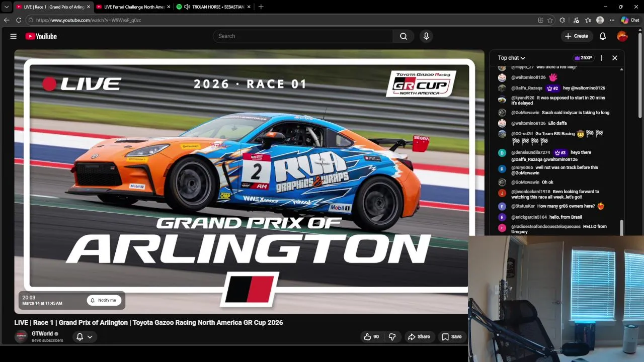
Task: Open the video title text
Action: click(x=148, y=323)
